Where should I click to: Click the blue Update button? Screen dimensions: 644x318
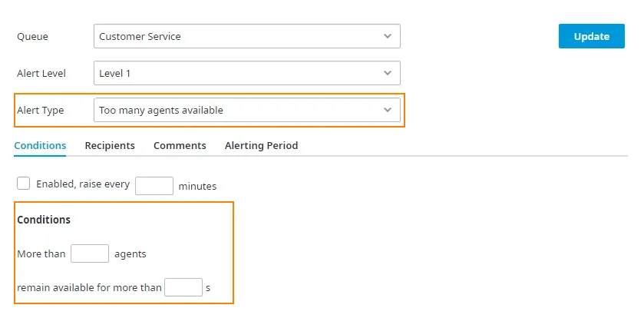pos(592,36)
